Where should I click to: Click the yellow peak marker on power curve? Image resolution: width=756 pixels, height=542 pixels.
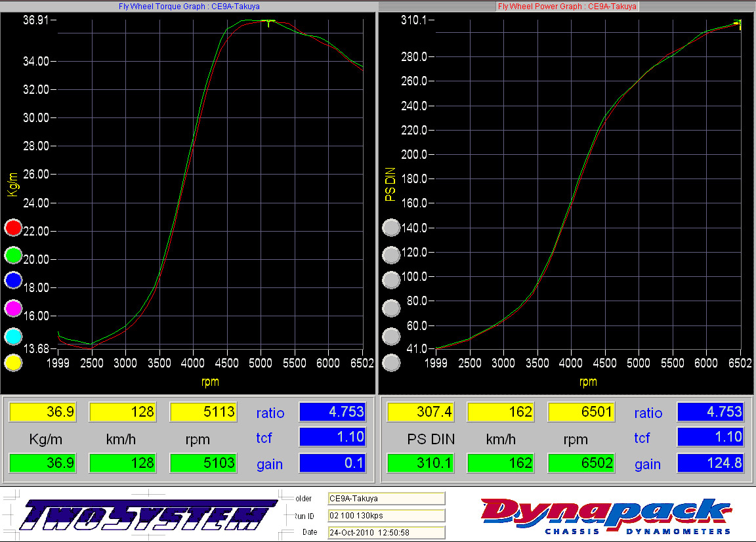click(x=738, y=24)
